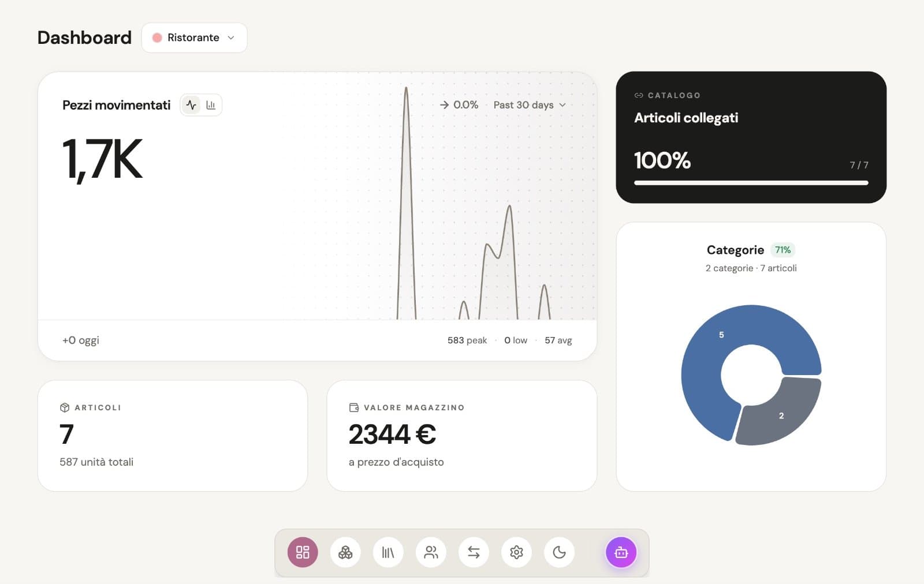Click the Dashboard page title

click(85, 38)
